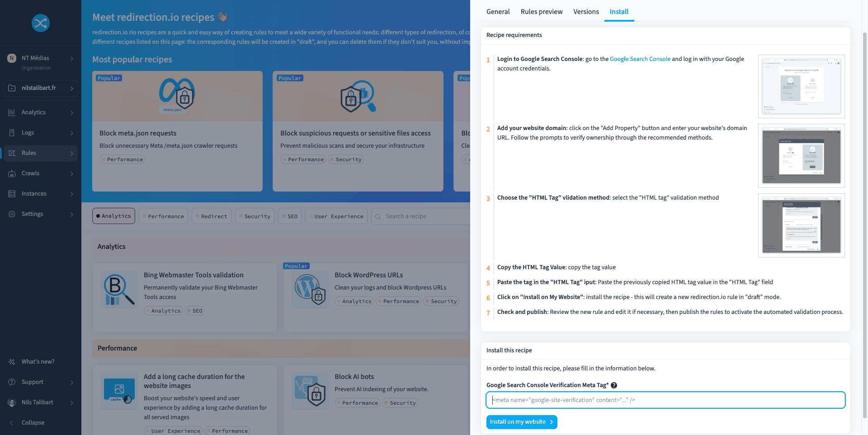Open step 2 Add Property screenshot thumbnail

(x=801, y=156)
